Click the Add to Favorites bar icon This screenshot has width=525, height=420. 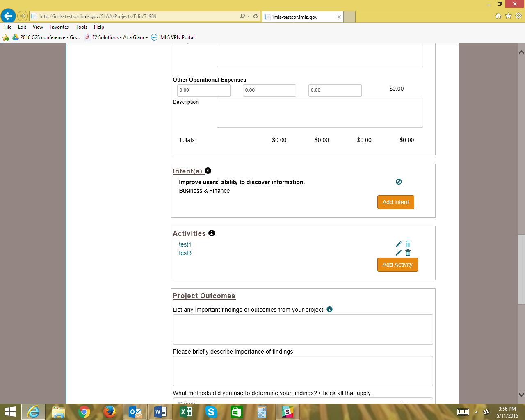tap(6, 37)
